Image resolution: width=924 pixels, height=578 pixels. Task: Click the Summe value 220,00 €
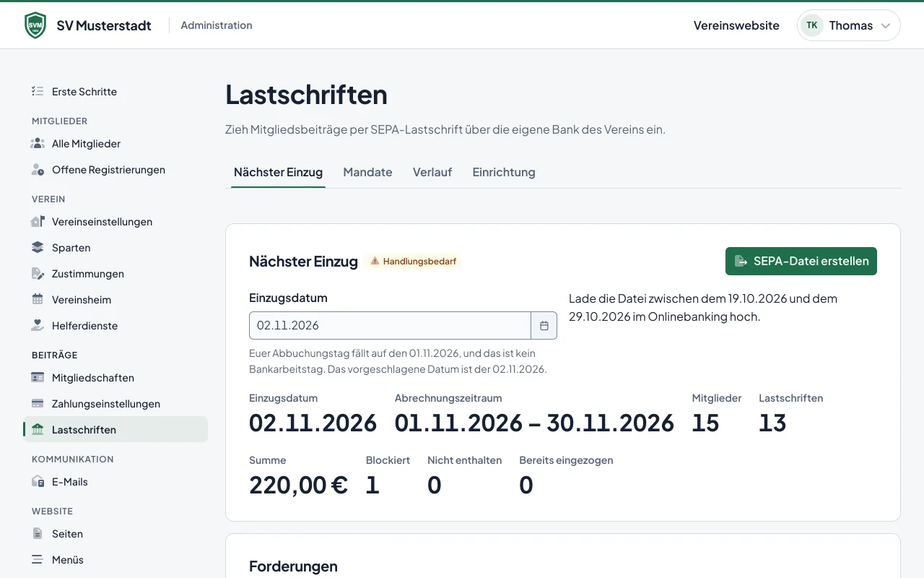299,485
